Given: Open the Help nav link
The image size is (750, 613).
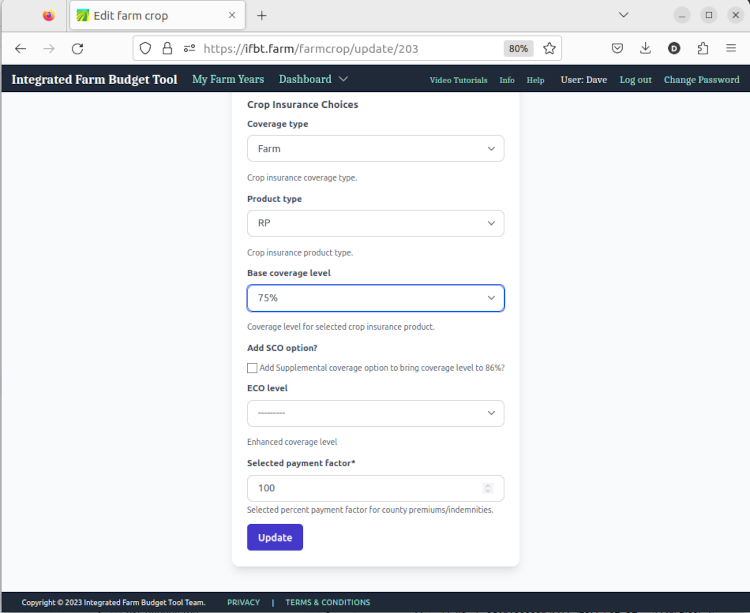Looking at the screenshot, I should (535, 80).
